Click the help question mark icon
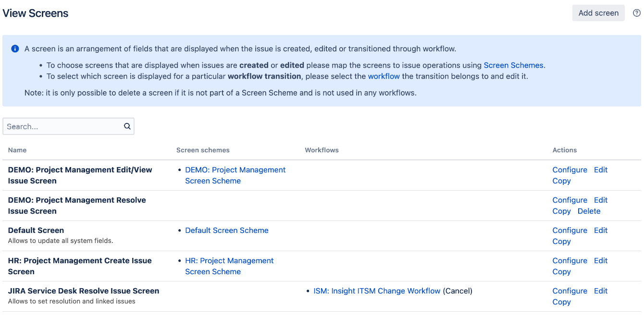Viewport: 644px width, 316px height. [x=636, y=13]
